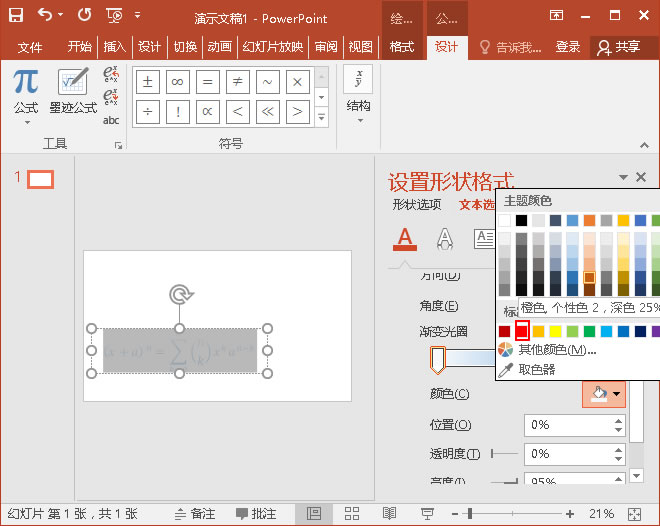Screen dimensions: 660x526
Task: Switch to the 形状选项 tab
Action: coord(416,205)
